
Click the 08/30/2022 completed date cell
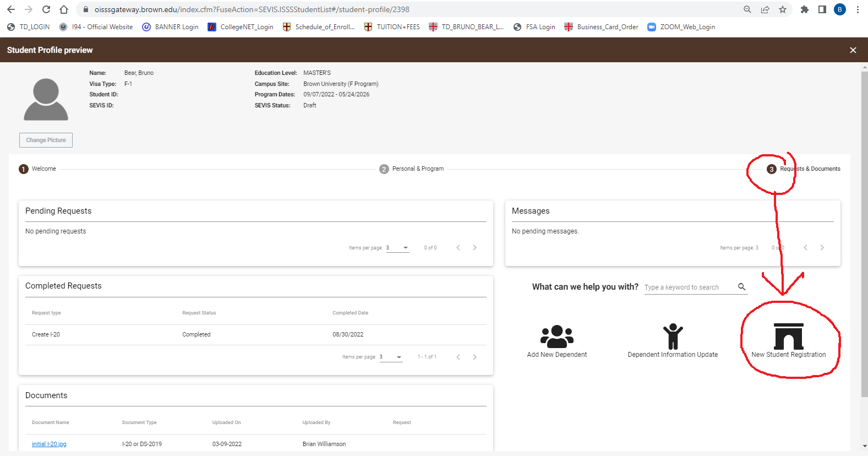coord(348,335)
